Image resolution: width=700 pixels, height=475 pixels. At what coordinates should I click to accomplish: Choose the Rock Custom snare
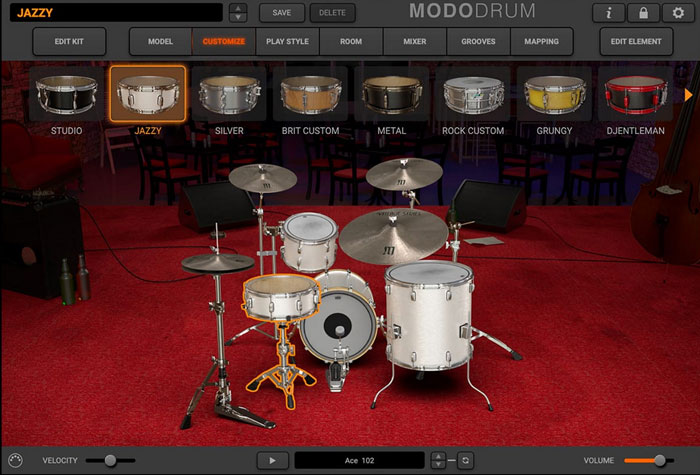click(473, 95)
